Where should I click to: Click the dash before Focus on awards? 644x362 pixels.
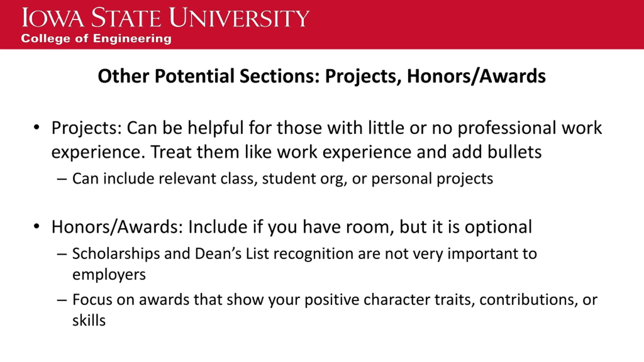tap(62, 300)
